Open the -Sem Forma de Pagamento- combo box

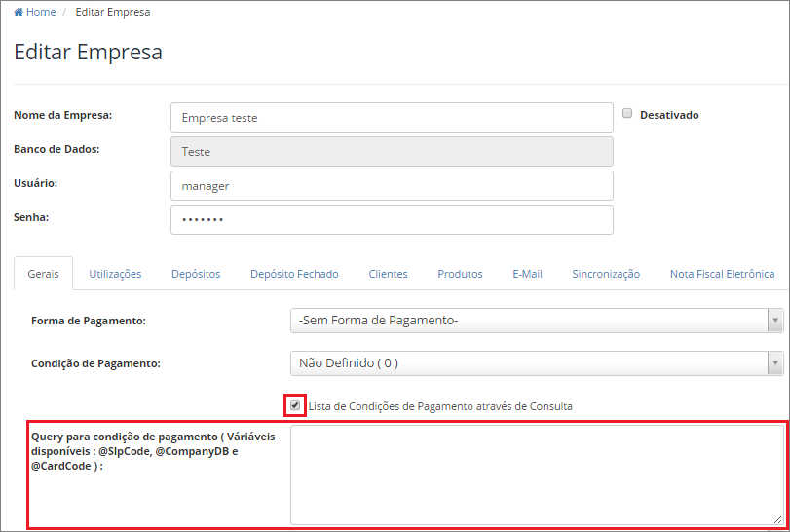tap(537, 321)
